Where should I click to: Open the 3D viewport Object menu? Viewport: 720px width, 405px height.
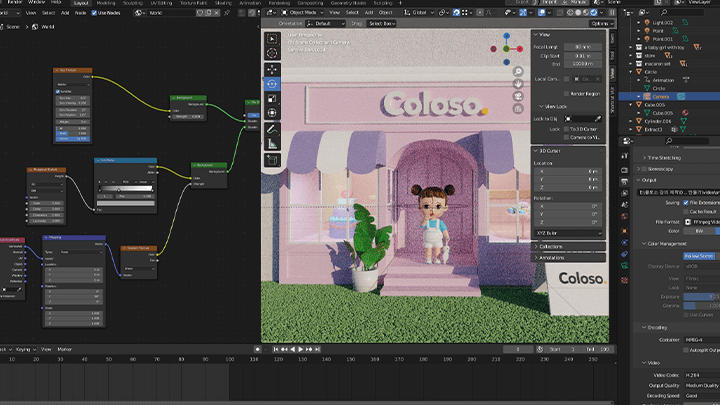point(385,12)
